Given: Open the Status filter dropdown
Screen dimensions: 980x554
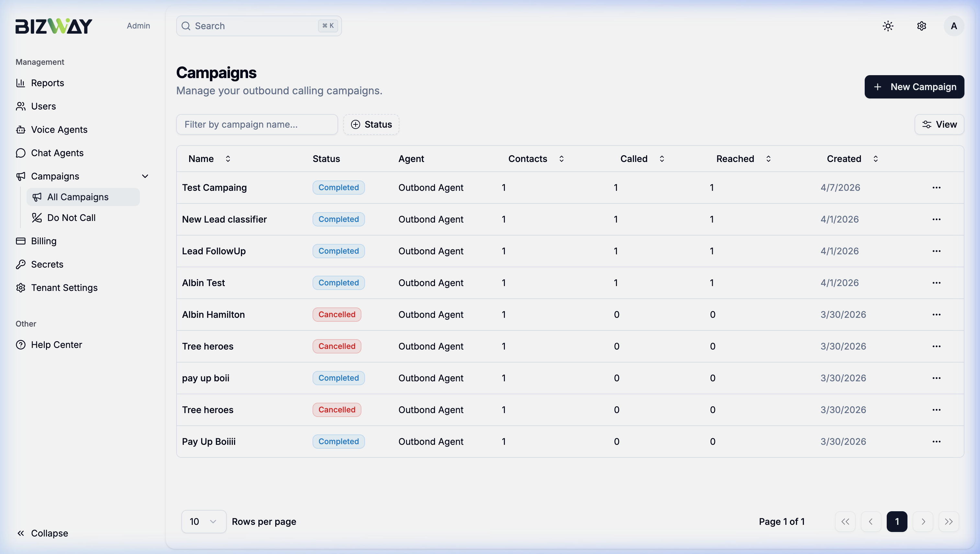Looking at the screenshot, I should click(x=371, y=124).
